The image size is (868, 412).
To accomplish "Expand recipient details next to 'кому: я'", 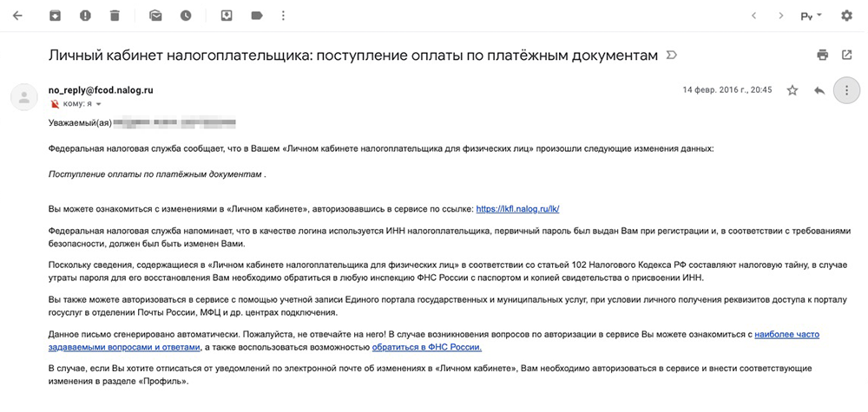I will click(99, 104).
